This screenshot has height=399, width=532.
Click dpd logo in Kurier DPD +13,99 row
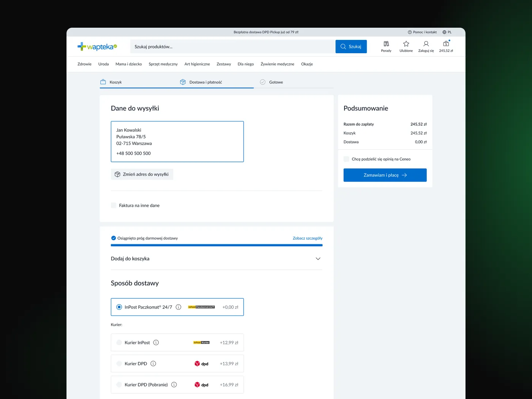201,364
